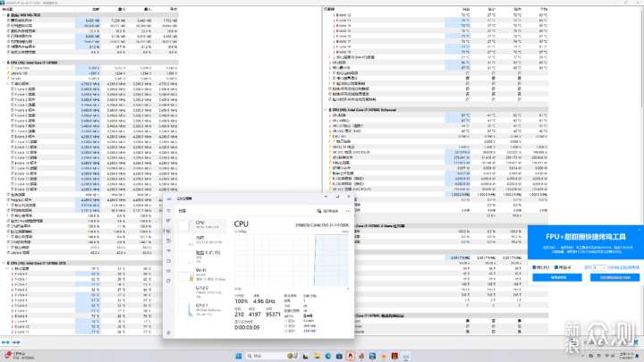The height and width of the screenshot is (362, 644).
Task: Open Task Manager more options ellipsis
Action: click(348, 211)
